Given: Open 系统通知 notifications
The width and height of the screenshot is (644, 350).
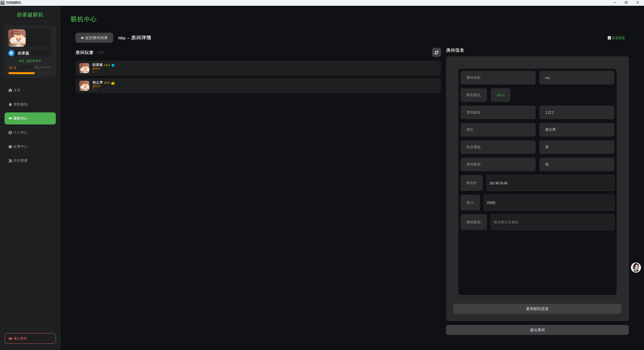Looking at the screenshot, I should (20, 104).
